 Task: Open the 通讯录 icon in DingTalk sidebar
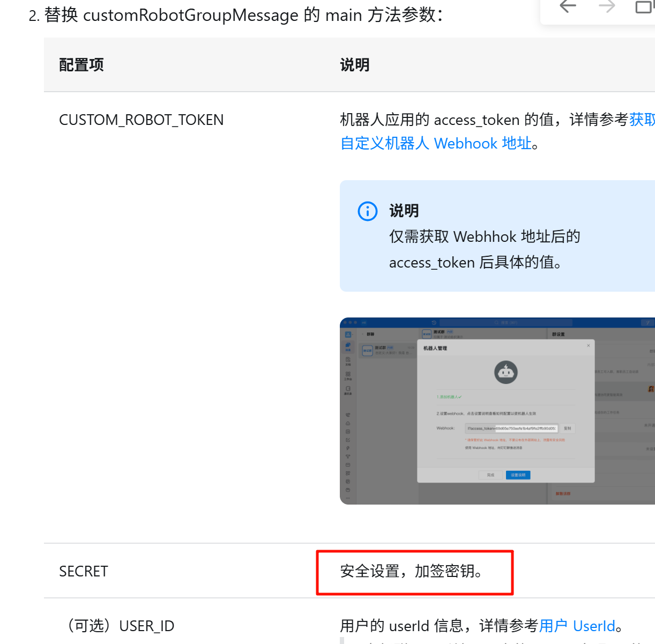pos(348,390)
